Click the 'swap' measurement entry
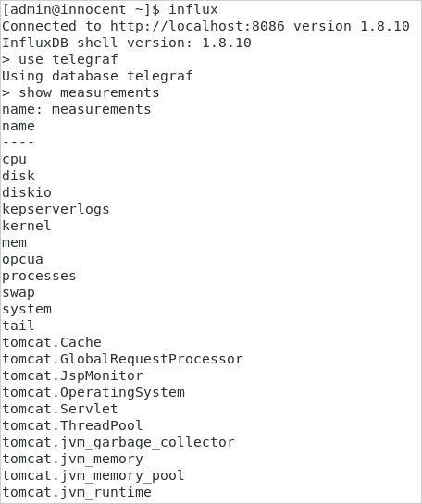 coord(19,292)
